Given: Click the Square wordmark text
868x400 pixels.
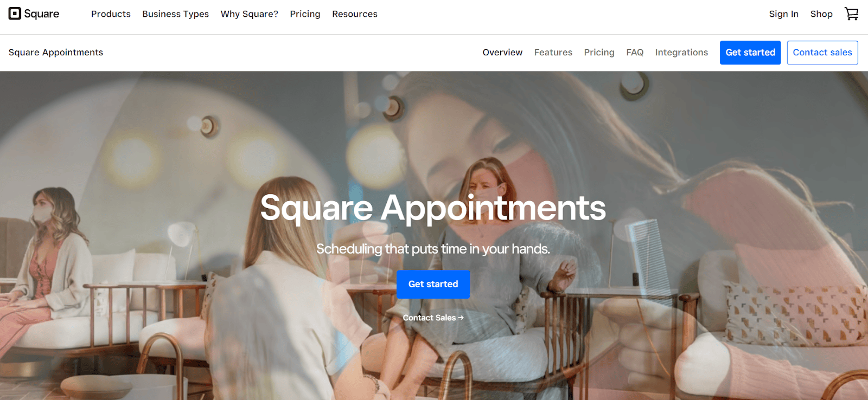Looking at the screenshot, I should [42, 14].
